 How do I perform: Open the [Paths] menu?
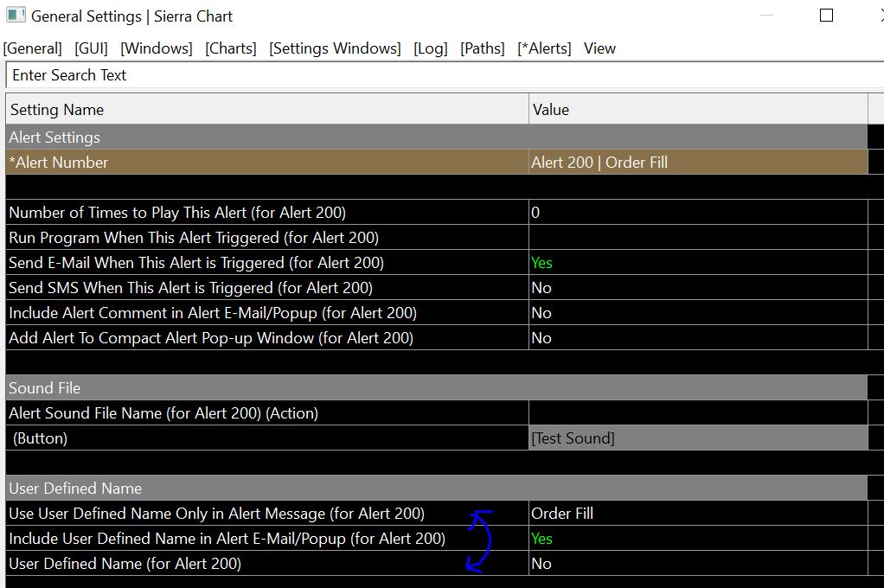pyautogui.click(x=482, y=48)
